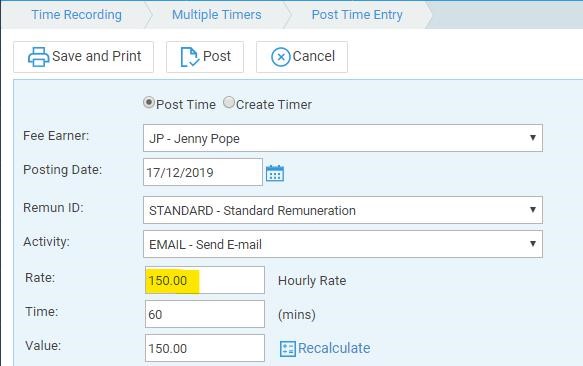Expand the Activity EMAIL dropdown arrow
Viewport: 583px width, 366px height.
point(533,244)
